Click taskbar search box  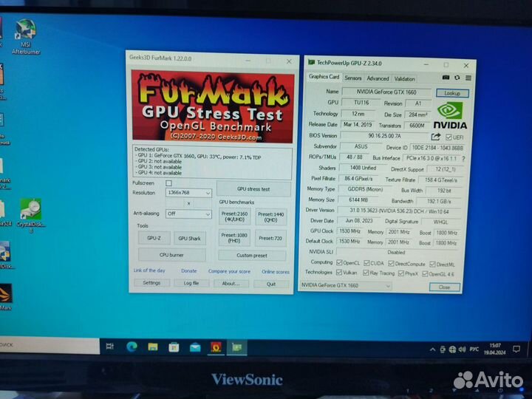[50, 345]
